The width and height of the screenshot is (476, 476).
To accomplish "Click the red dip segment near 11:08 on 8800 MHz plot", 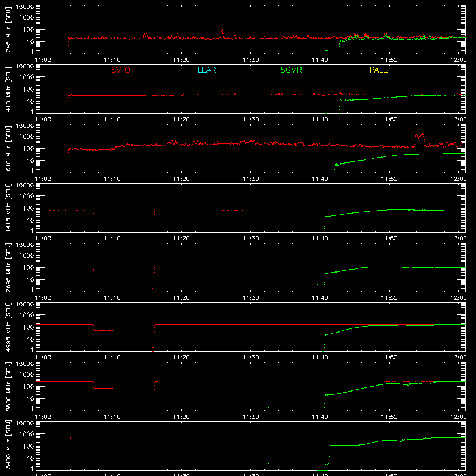I will pos(103,388).
